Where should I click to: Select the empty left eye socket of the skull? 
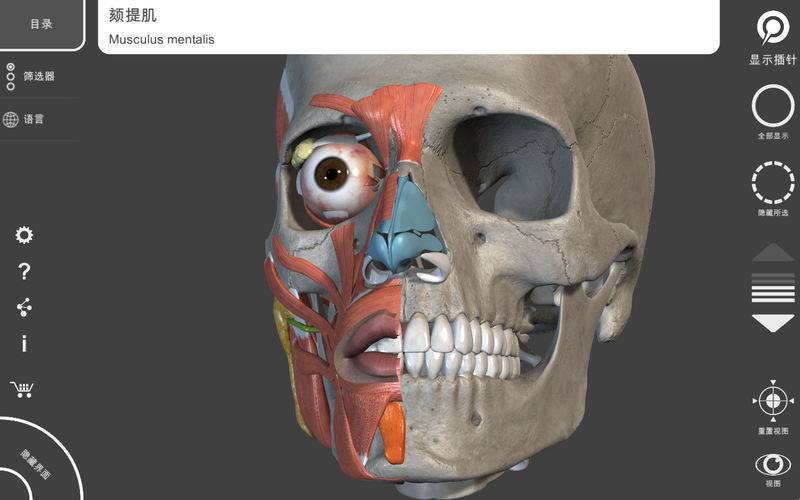tap(513, 167)
